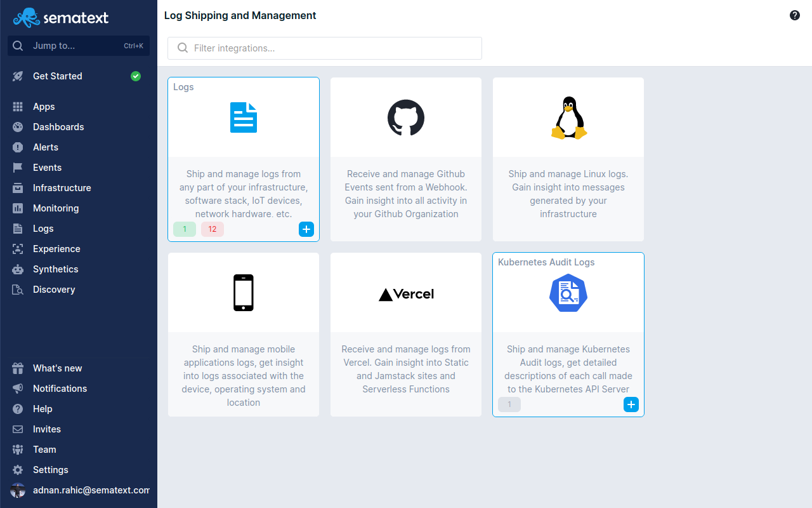Click the green checkmark next to Get Started

pyautogui.click(x=136, y=76)
